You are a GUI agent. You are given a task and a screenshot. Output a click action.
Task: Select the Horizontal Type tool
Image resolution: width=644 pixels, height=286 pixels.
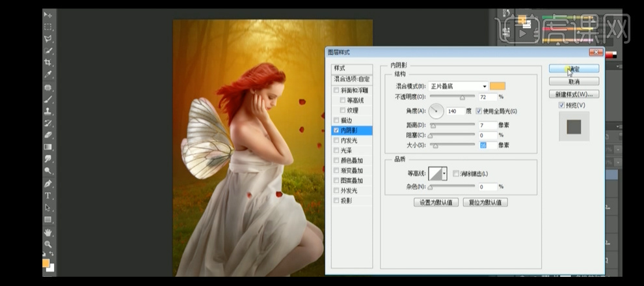tap(48, 195)
